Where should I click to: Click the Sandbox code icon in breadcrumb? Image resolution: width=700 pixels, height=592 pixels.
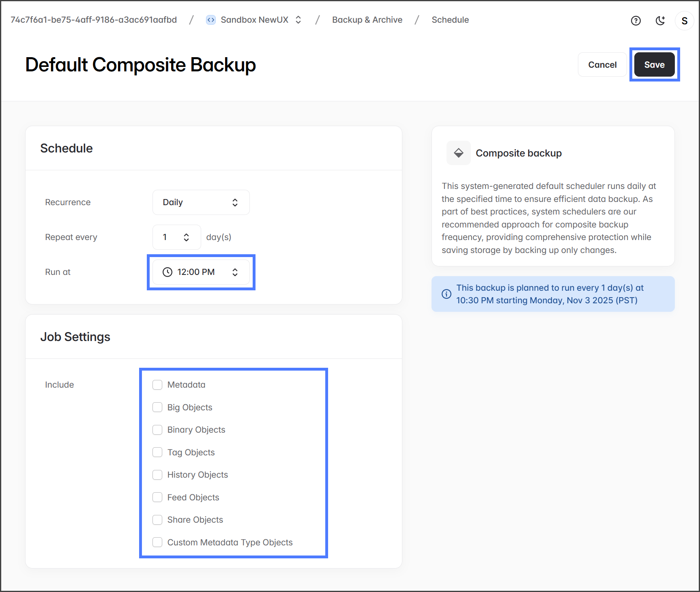point(210,20)
